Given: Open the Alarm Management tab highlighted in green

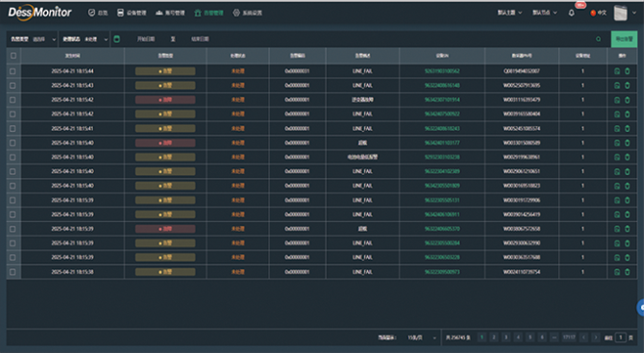Looking at the screenshot, I should click(x=208, y=13).
